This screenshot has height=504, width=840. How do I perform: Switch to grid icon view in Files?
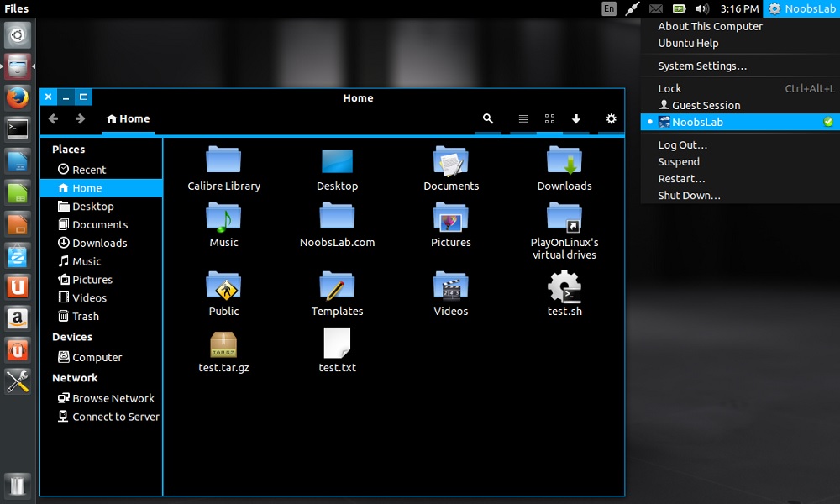tap(549, 118)
